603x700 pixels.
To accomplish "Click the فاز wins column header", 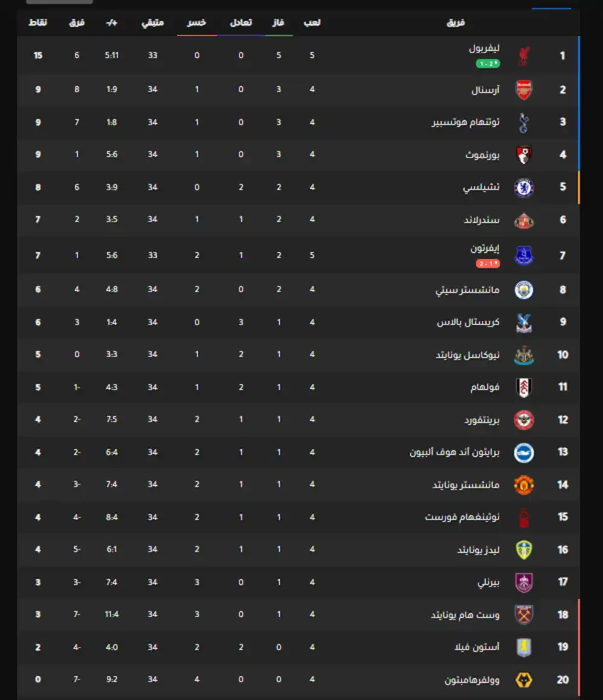I will click(279, 23).
